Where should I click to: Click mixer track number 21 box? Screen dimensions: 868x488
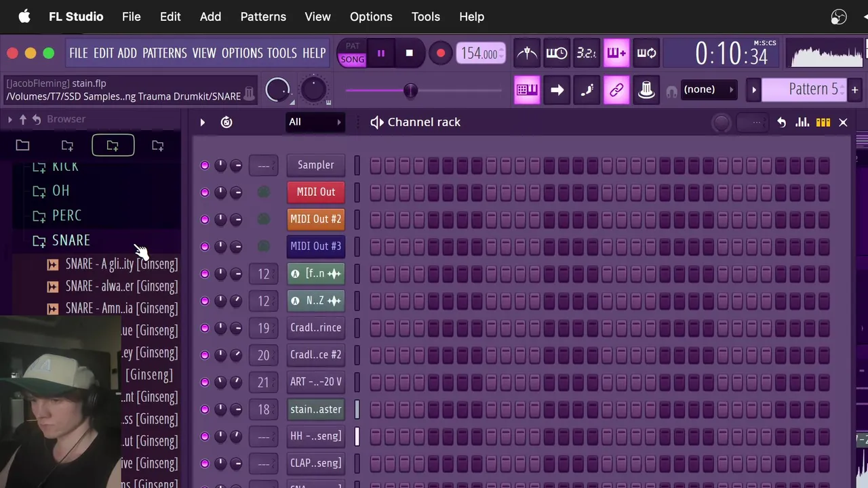[264, 382]
